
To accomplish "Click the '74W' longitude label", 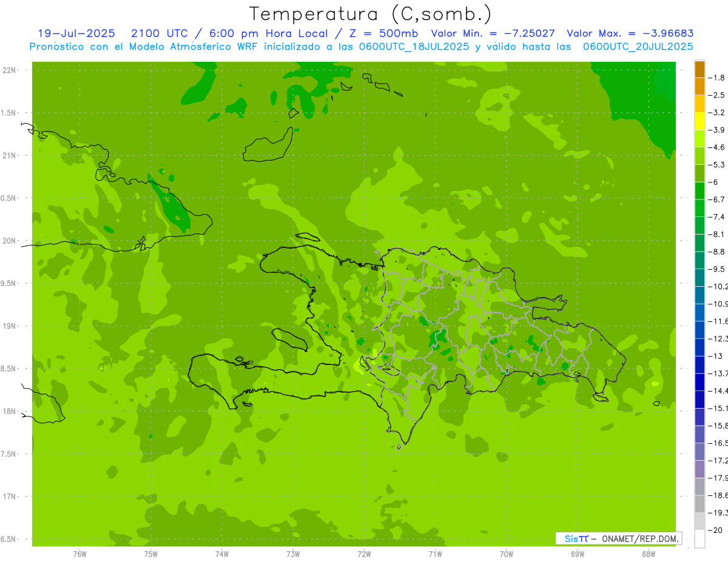I will click(x=222, y=554).
